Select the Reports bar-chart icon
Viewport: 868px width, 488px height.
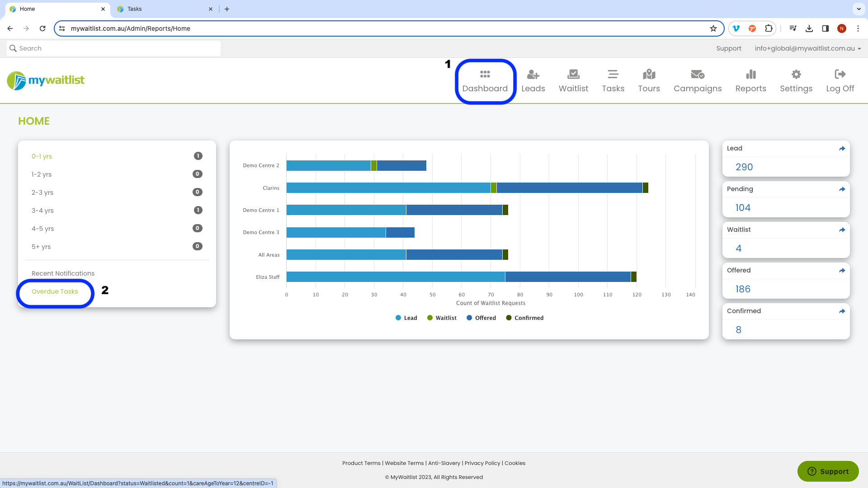(750, 74)
